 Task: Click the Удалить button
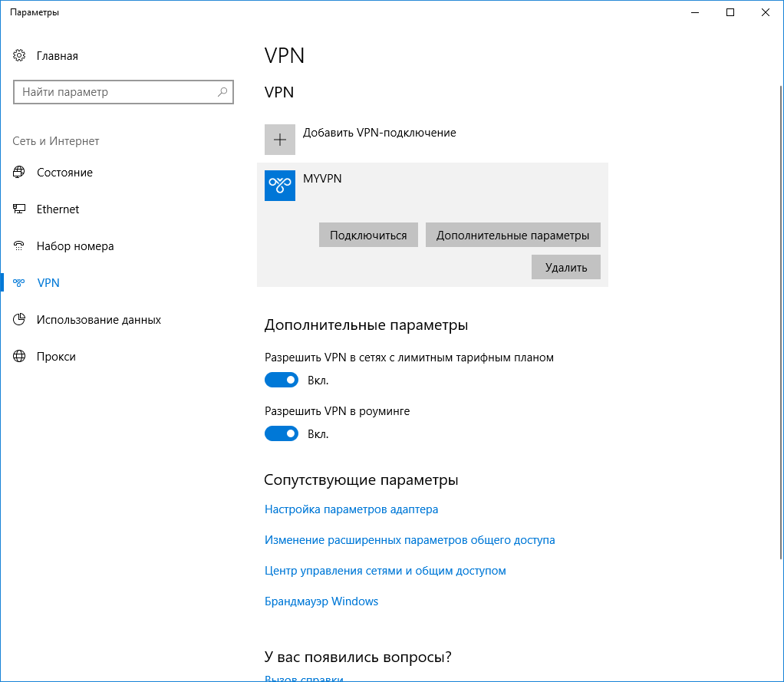(566, 267)
